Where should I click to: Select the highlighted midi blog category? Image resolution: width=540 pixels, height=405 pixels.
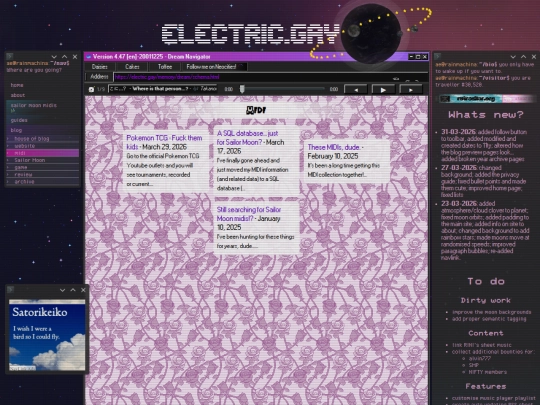click(43, 153)
